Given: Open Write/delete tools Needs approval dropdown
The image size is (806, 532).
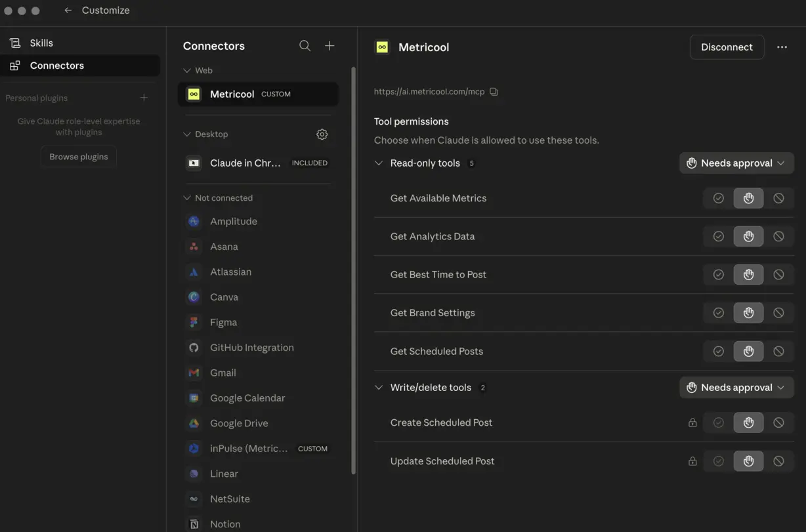Looking at the screenshot, I should 736,388.
